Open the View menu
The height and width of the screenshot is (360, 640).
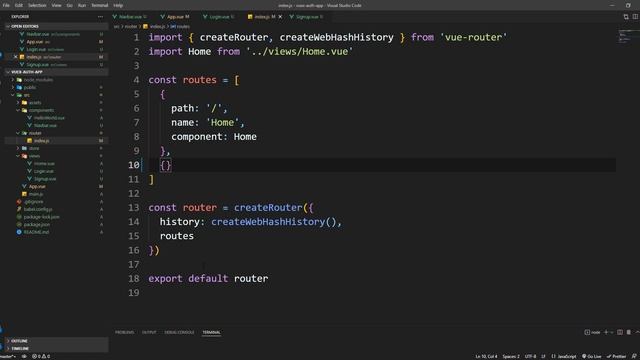[x=56, y=5]
